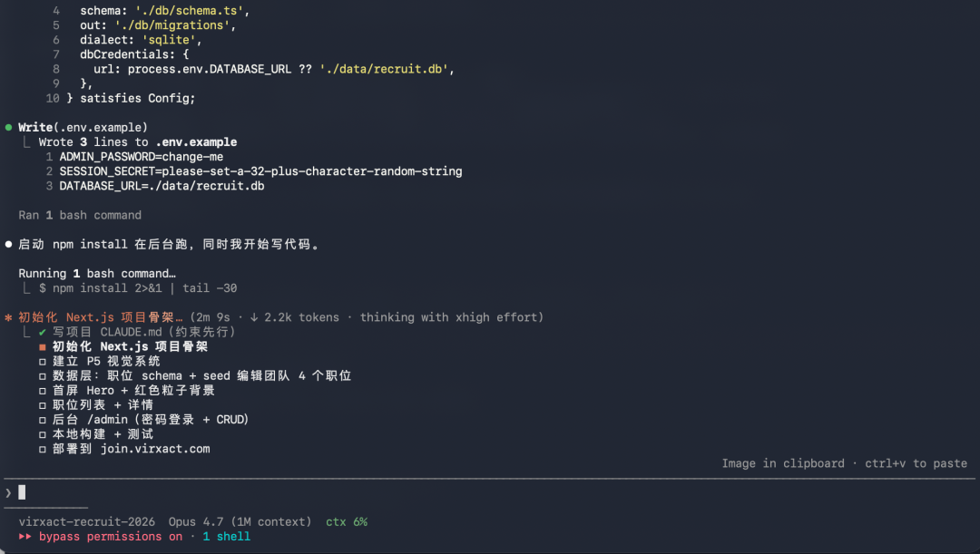Viewport: 980px width, 554px height.
Task: Click the 'ctx 6%' context usage indicator
Action: (x=347, y=522)
